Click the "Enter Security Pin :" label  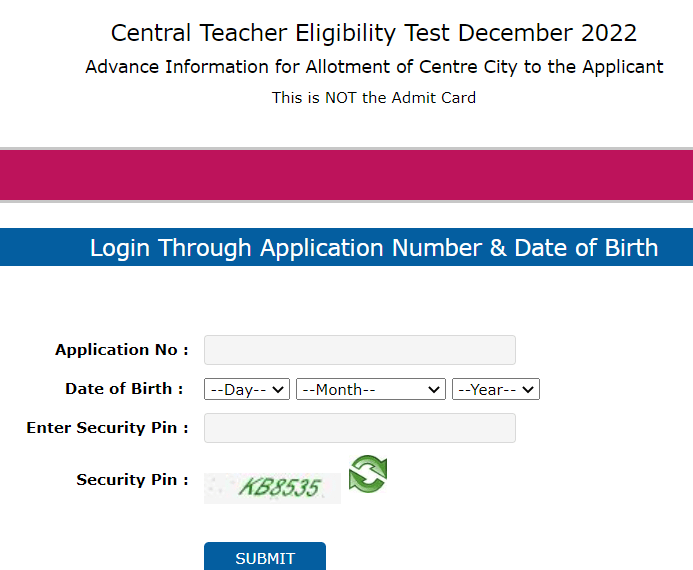point(108,428)
